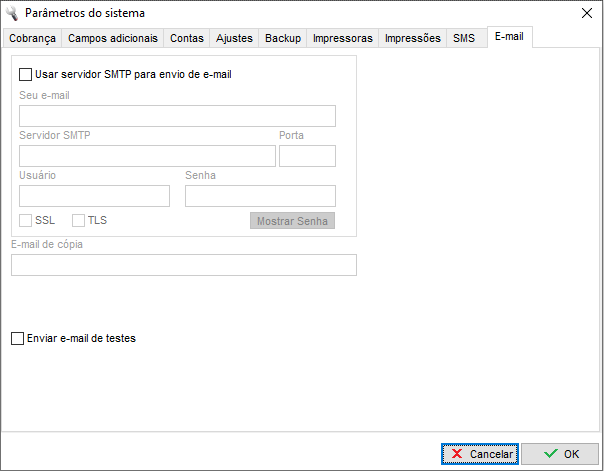Click the Seu e-mail input field

pyautogui.click(x=177, y=116)
